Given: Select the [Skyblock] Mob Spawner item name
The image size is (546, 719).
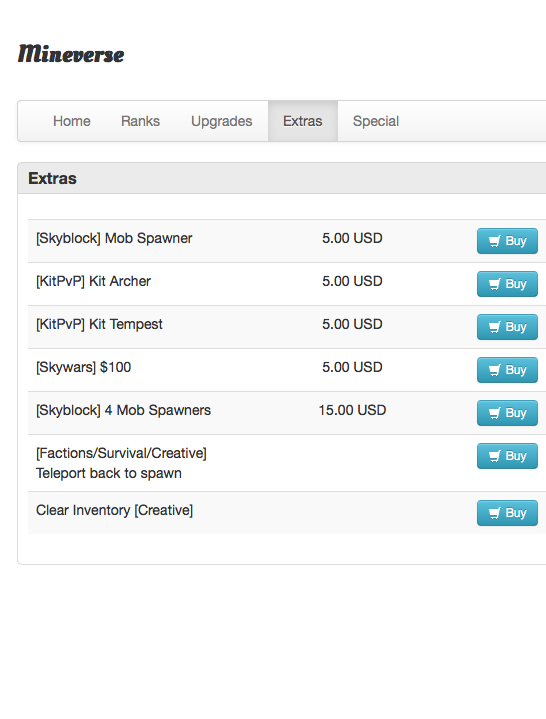Looking at the screenshot, I should coord(114,238).
